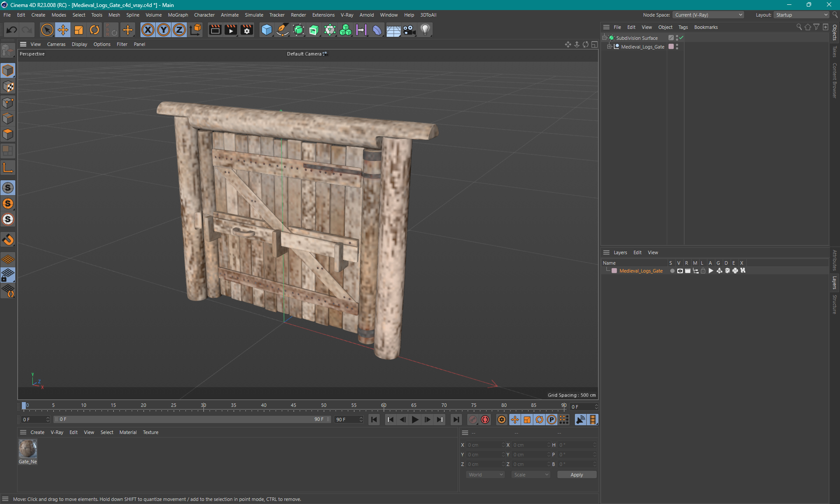Click the MoGraph menu item
840x504 pixels.
(x=176, y=14)
